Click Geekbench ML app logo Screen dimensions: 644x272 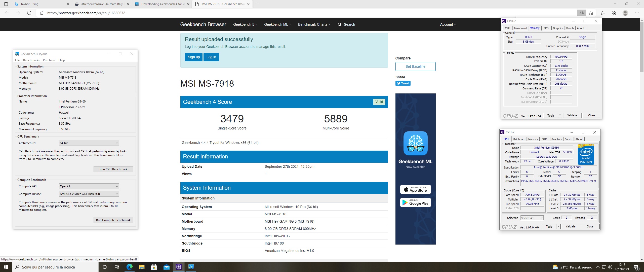415,143
